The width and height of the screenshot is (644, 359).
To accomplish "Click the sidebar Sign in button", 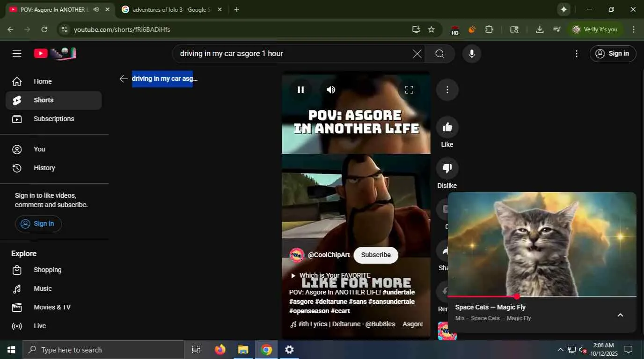I will point(38,223).
